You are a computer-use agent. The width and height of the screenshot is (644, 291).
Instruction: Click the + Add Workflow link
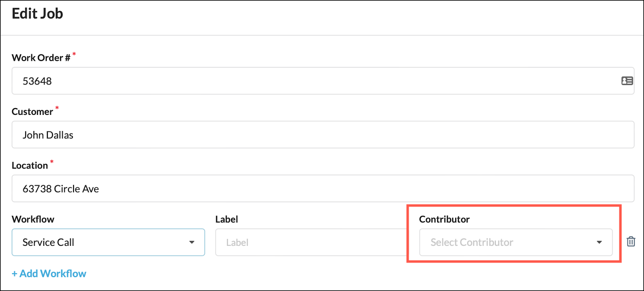tap(49, 274)
